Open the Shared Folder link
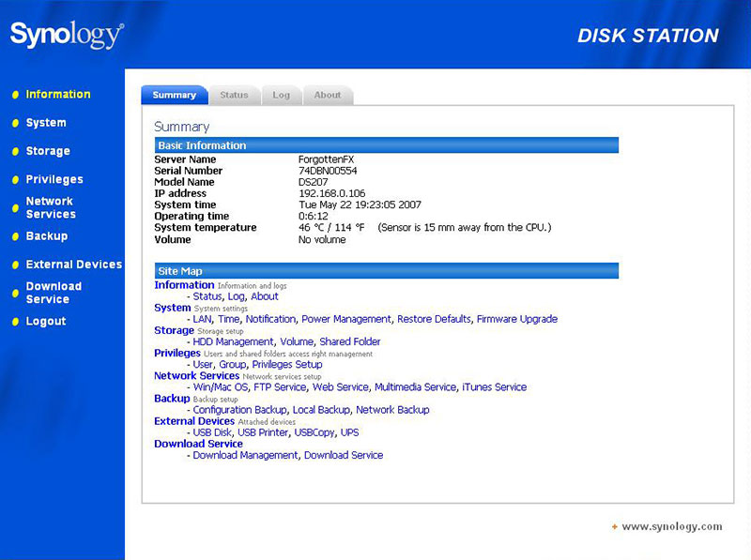 click(x=350, y=341)
